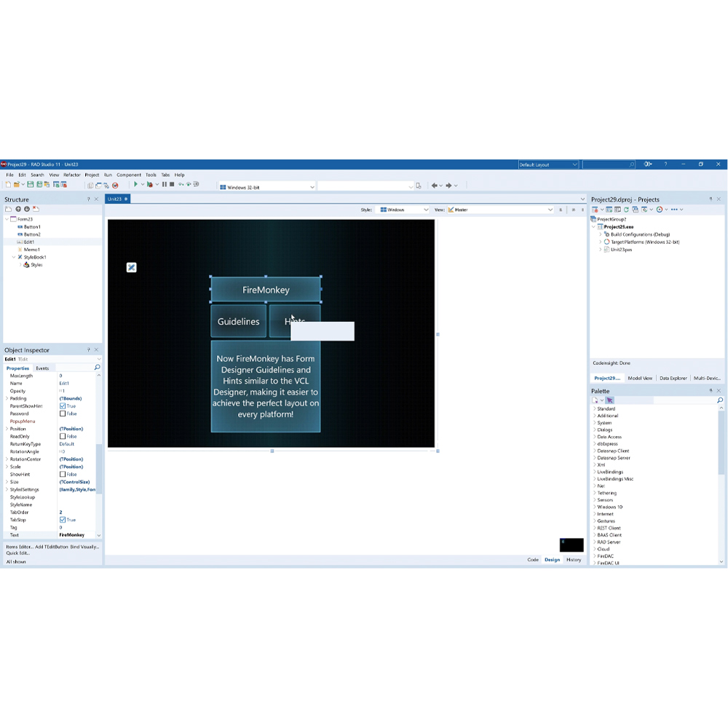Switch to the Events tab
The width and height of the screenshot is (728, 728).
point(42,368)
